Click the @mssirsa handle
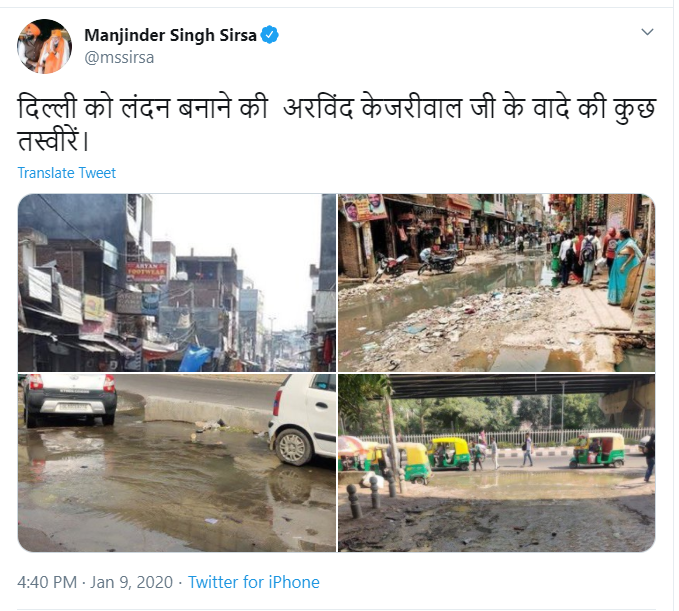679x611 pixels. (119, 57)
